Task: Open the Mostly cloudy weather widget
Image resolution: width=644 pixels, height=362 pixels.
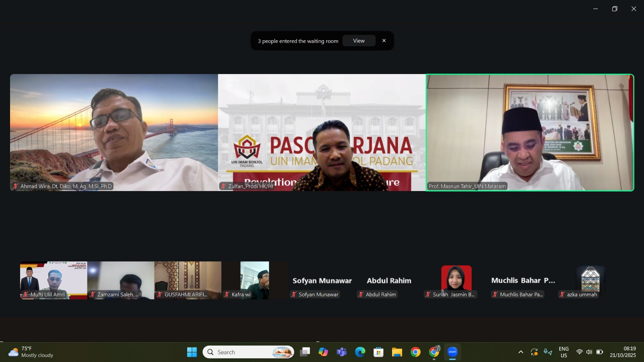Action: 31,352
